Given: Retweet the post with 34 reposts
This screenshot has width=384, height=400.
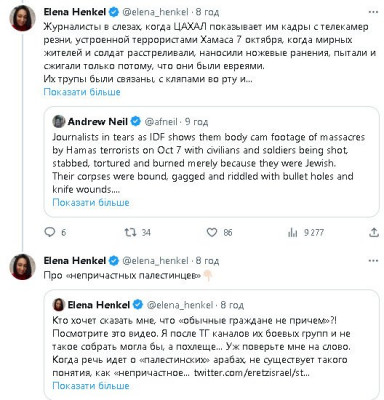Looking at the screenshot, I should point(130,232).
